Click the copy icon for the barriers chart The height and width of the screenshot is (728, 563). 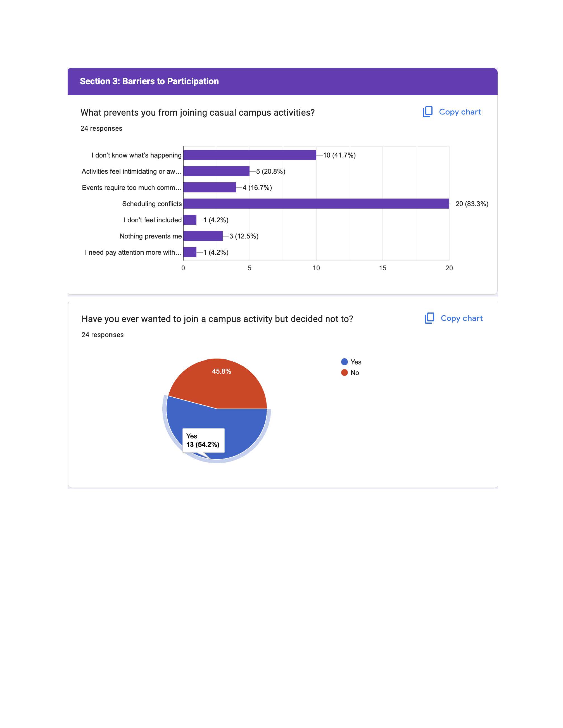[x=427, y=112]
